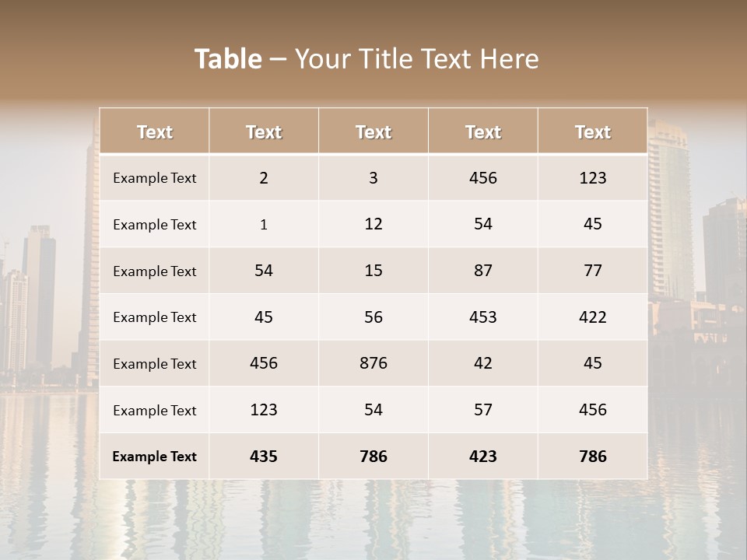Select the bold 435 total cell
Image resolution: width=747 pixels, height=560 pixels.
tap(264, 457)
